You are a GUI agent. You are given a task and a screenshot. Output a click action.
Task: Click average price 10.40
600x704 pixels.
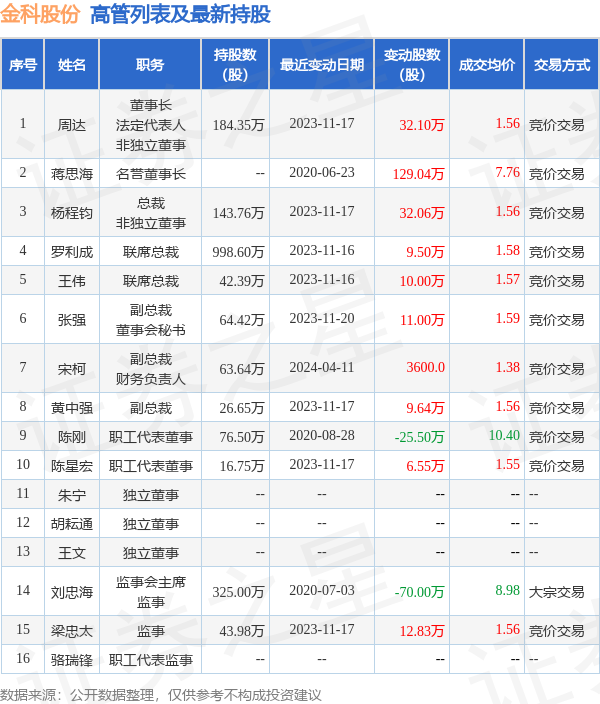504,435
